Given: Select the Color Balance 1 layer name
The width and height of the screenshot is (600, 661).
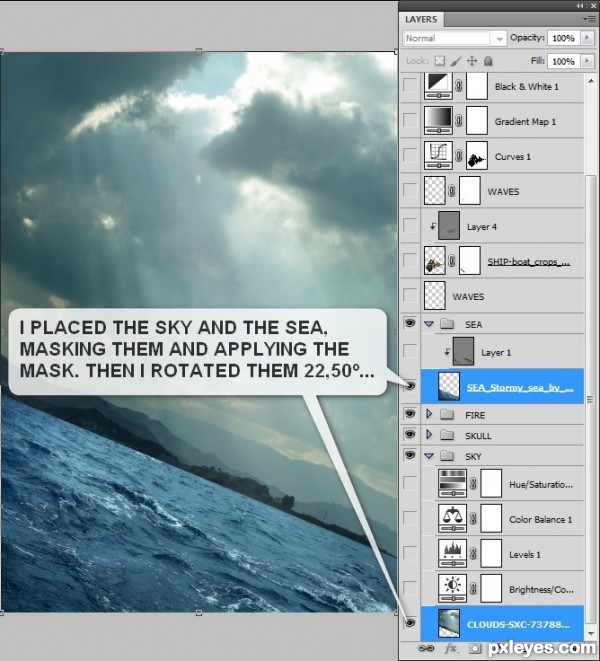Looking at the screenshot, I should click(x=541, y=519).
